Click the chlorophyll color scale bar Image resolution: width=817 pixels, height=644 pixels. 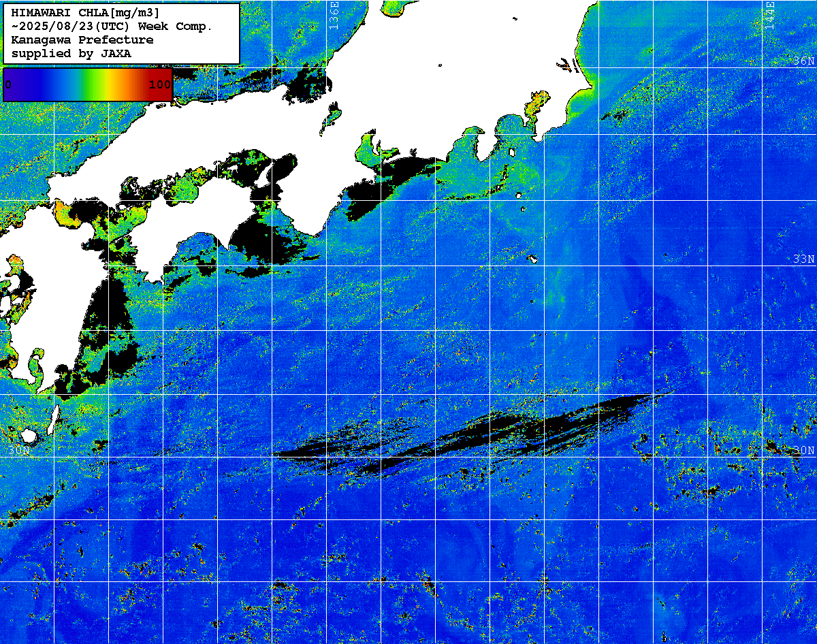tap(88, 85)
